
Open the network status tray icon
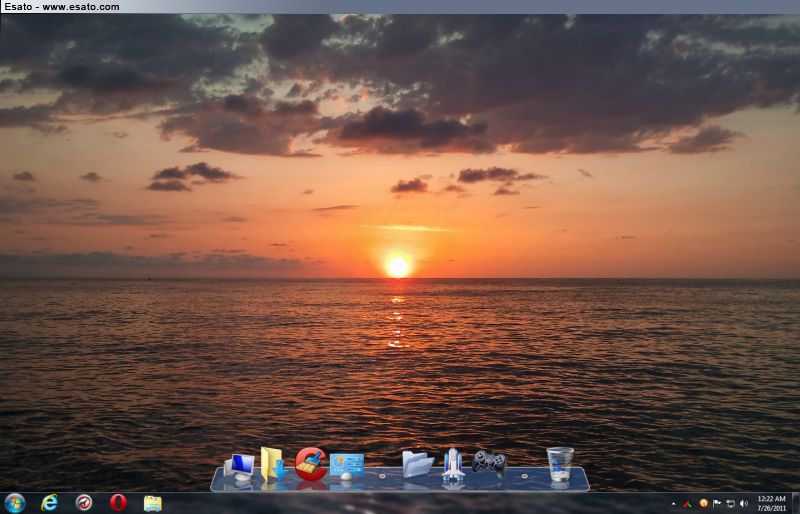click(x=730, y=503)
